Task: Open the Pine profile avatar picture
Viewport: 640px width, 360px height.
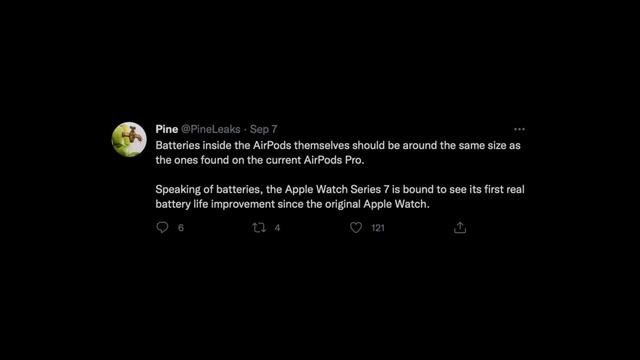Action: coord(129,139)
